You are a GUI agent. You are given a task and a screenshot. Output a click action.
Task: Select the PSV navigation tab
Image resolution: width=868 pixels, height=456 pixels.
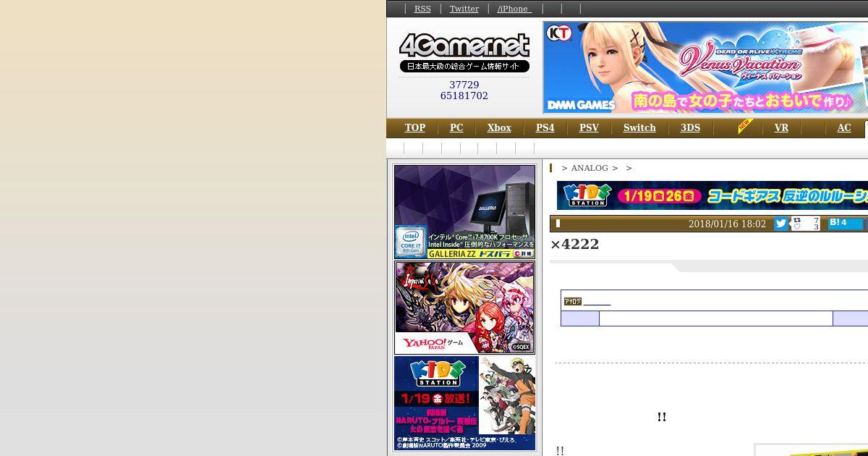pos(590,127)
